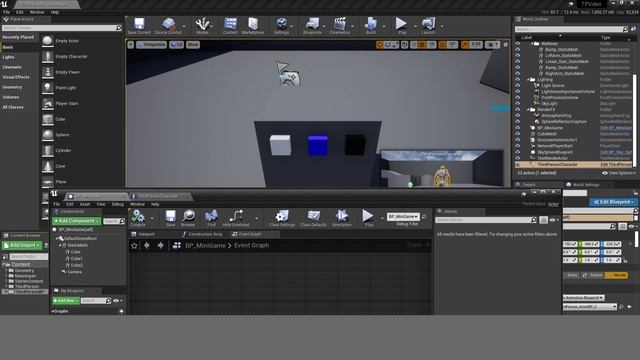The height and width of the screenshot is (360, 640).
Task: Click Hide Unrelated in the Blueprint toolbar
Action: pyautogui.click(x=236, y=218)
